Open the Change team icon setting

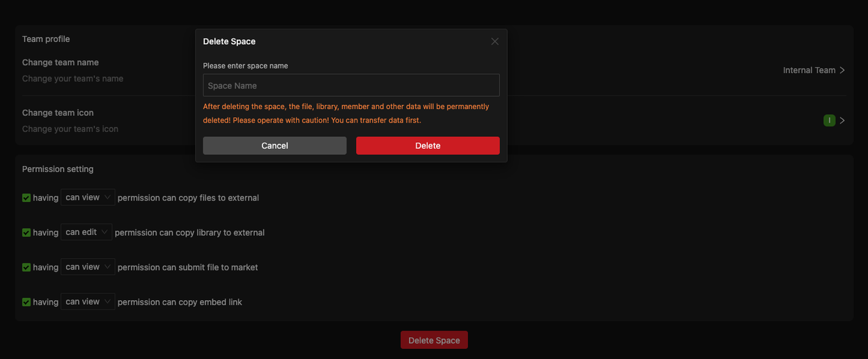(58, 112)
